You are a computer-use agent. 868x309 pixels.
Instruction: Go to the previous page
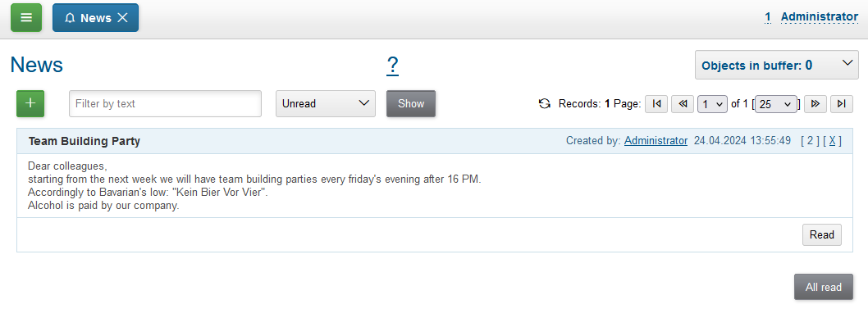tap(683, 104)
